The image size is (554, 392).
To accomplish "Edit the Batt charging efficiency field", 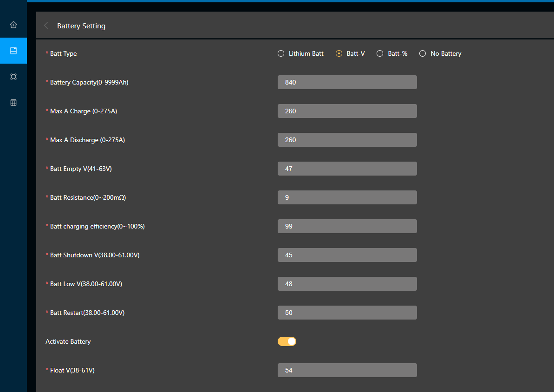I will click(x=347, y=226).
